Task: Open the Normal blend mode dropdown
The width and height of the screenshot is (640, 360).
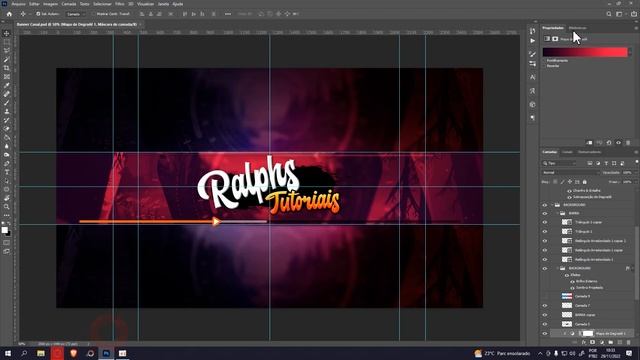Action: [570, 173]
